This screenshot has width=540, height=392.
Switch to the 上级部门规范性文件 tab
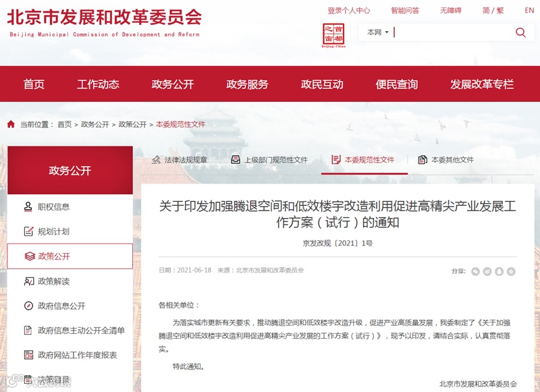coord(269,160)
